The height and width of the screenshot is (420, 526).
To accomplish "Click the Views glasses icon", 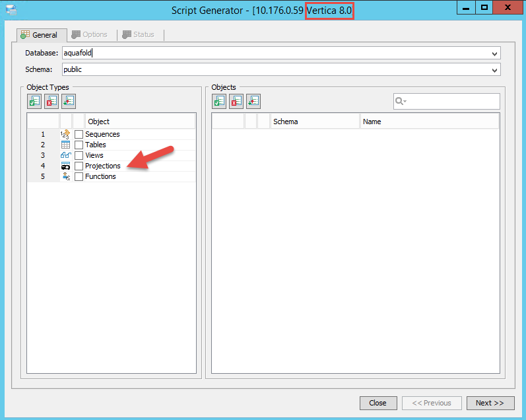I will pyautogui.click(x=66, y=155).
